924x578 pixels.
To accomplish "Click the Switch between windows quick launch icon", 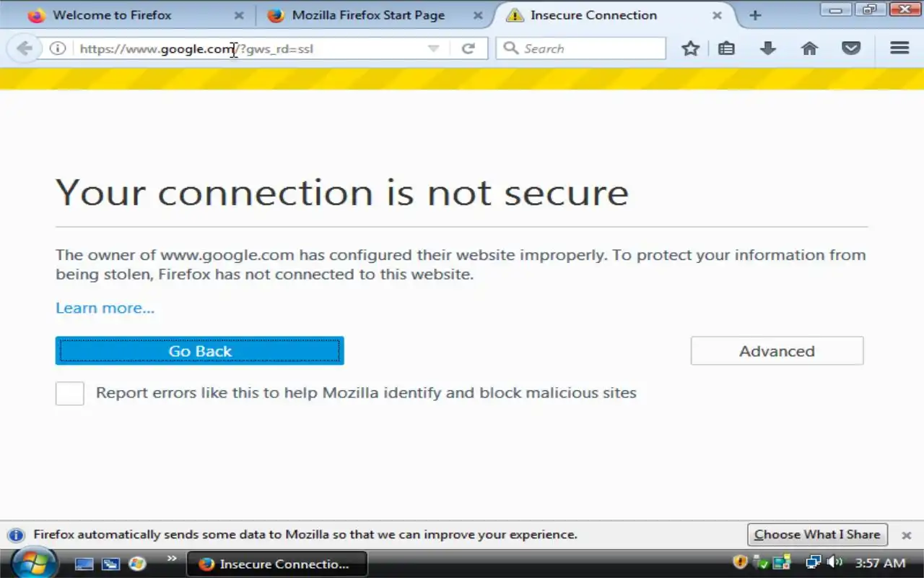I will coord(110,564).
